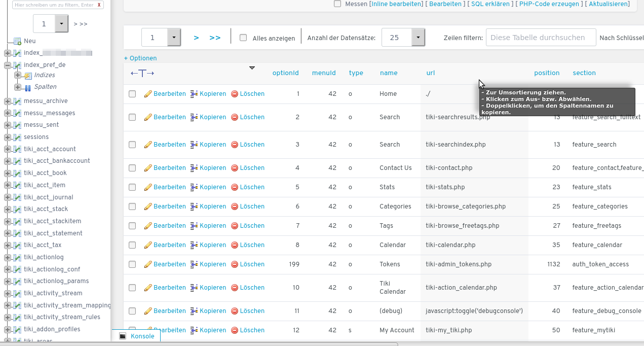The width and height of the screenshot is (644, 346).
Task: Sort by the position column header
Action: pos(547,73)
